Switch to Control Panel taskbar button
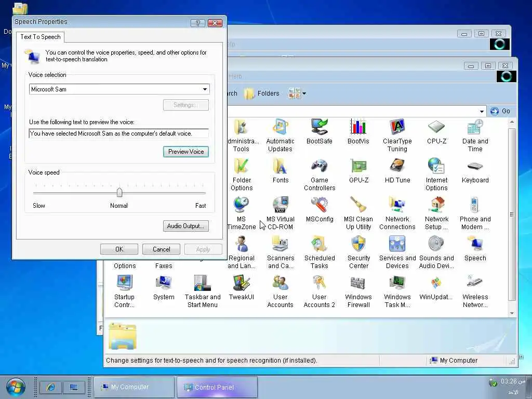Screen dimensions: 532x399 pyautogui.click(x=217, y=387)
